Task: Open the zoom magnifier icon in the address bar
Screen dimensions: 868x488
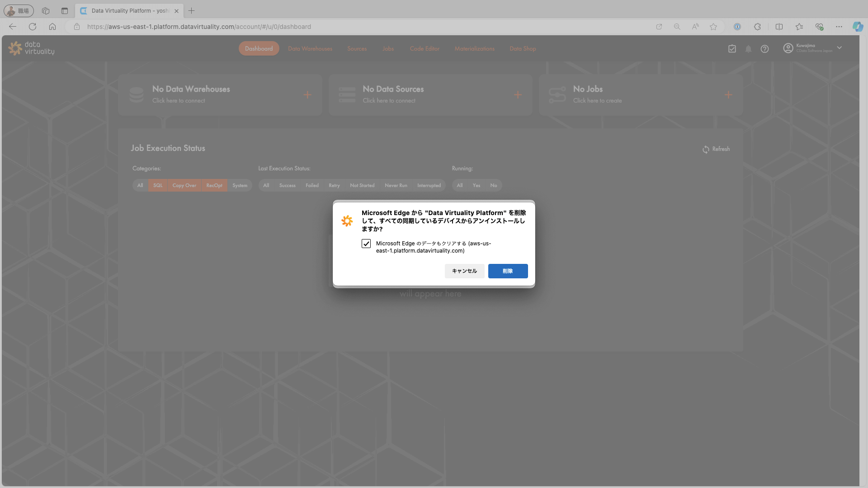Action: point(677,27)
